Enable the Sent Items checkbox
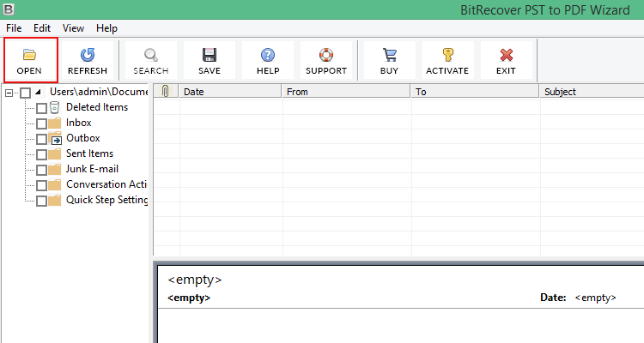The height and width of the screenshot is (343, 644). [41, 154]
